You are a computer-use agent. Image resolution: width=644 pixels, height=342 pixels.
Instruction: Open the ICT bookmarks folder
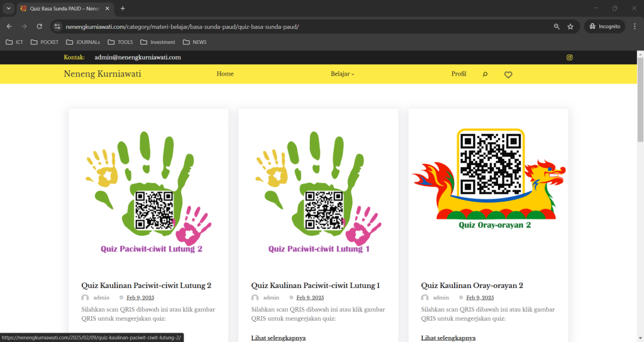[14, 42]
